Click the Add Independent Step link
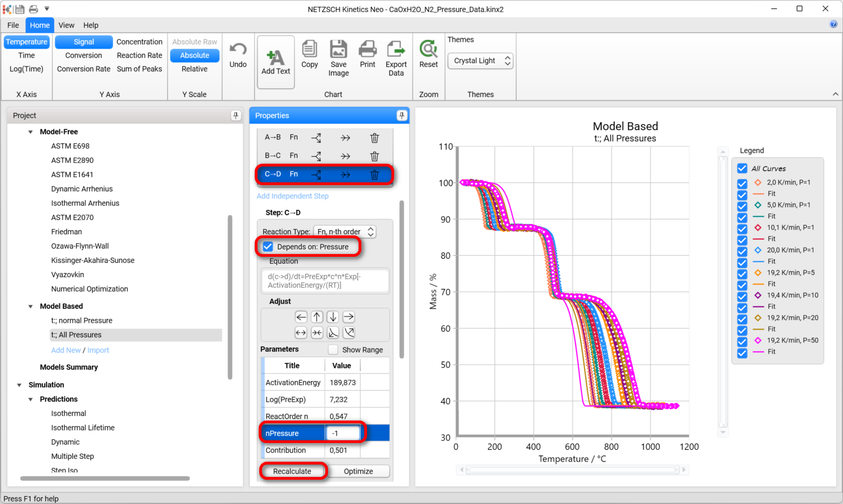The image size is (843, 504). [x=292, y=196]
